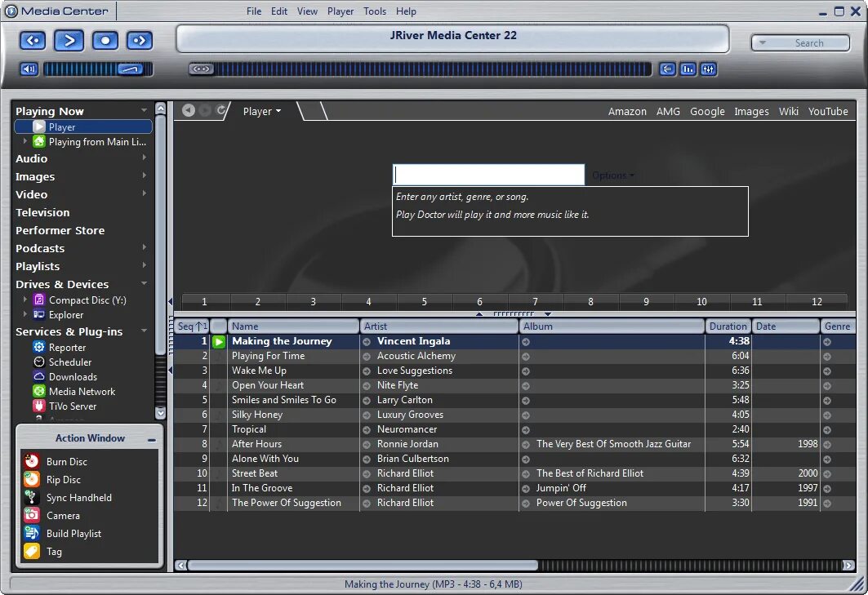Image resolution: width=868 pixels, height=595 pixels.
Task: Open the DSP equalizer icon
Action: (x=709, y=69)
